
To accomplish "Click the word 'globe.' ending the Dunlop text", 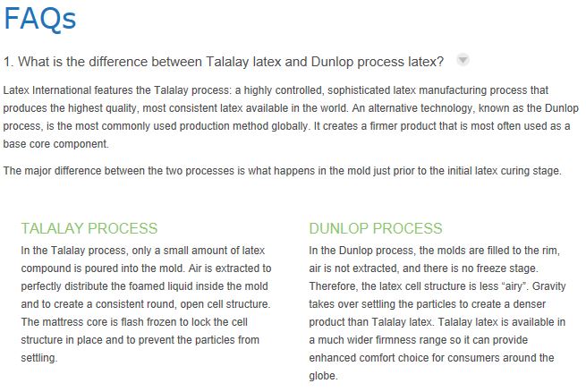I will point(323,376).
